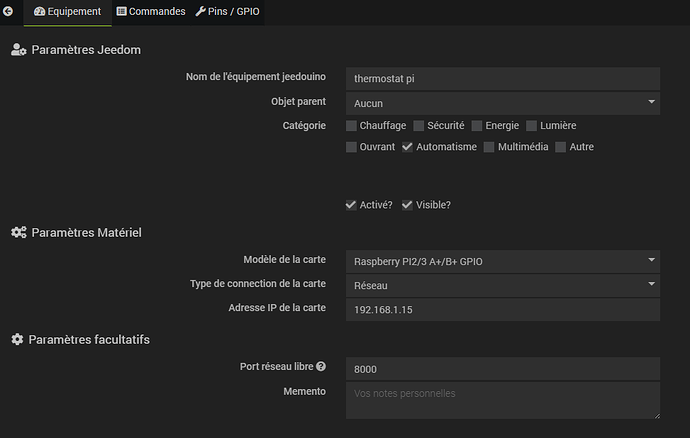Uncheck the Automatisme category checkbox
690x438 pixels.
tap(408, 148)
